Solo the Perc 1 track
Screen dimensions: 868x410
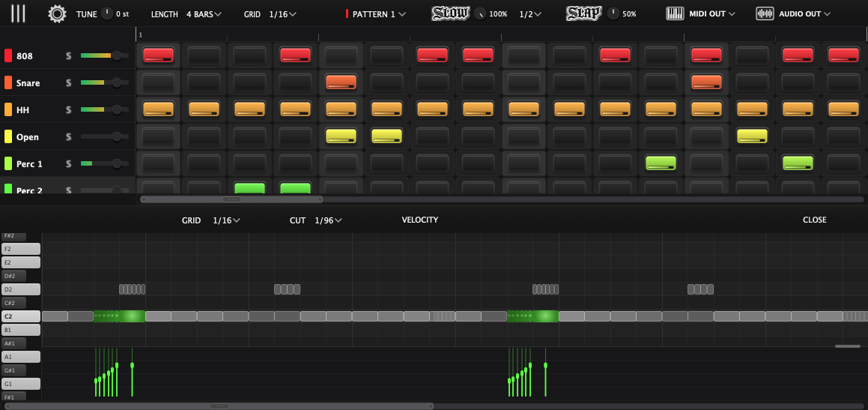pos(69,164)
